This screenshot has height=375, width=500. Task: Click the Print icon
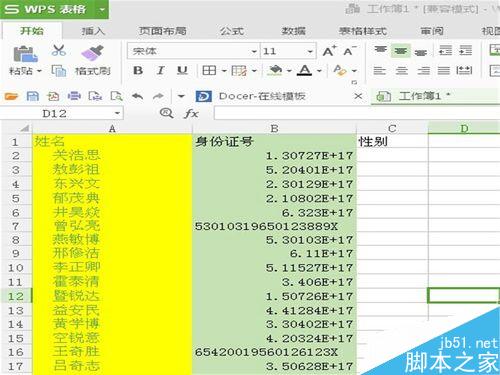[x=74, y=96]
